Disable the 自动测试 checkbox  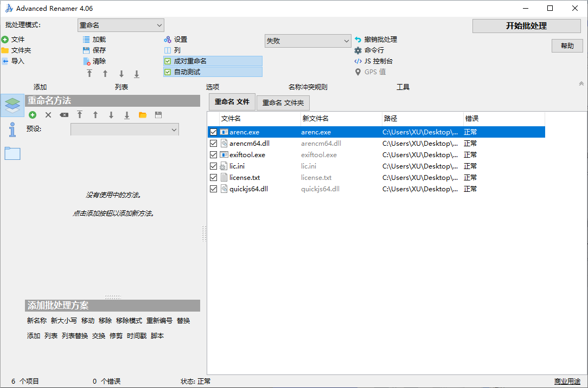click(168, 72)
